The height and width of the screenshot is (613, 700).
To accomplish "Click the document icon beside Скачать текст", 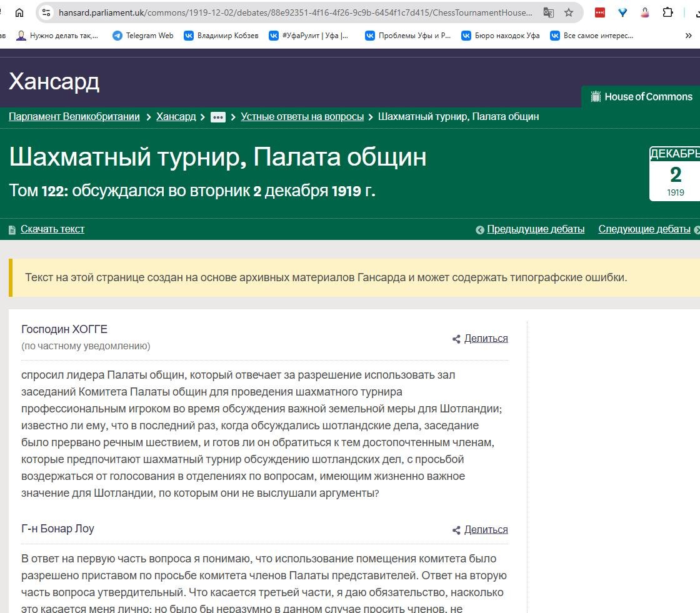I will tap(12, 230).
